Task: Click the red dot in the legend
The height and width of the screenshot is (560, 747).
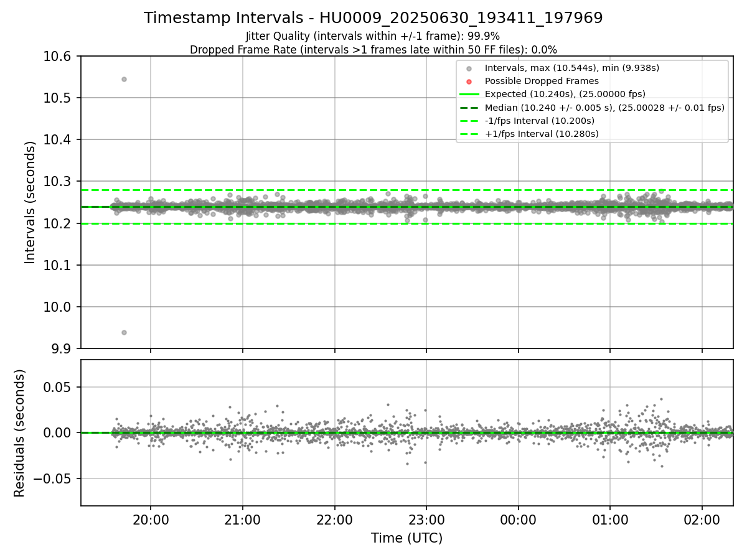Action: 469,82
